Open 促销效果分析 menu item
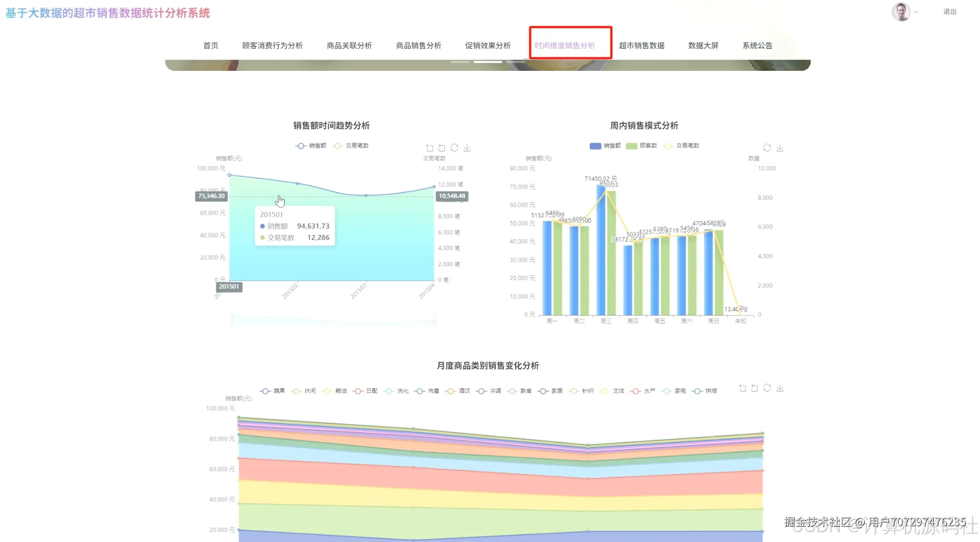 pyautogui.click(x=488, y=46)
